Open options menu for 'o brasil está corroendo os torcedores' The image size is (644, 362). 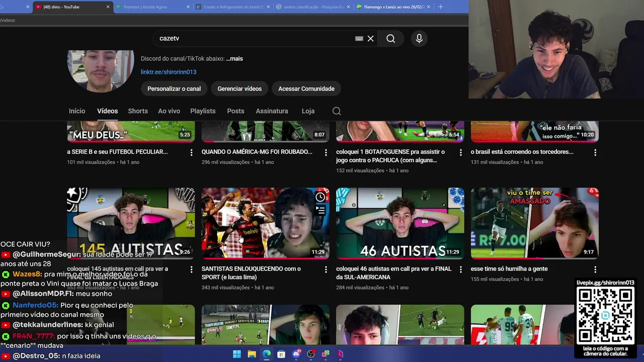595,152
